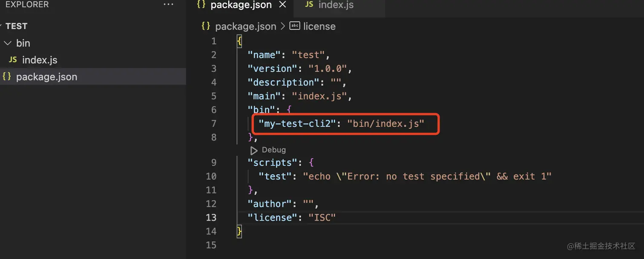Open index.js in the explorer tree
The height and width of the screenshot is (259, 644).
[x=40, y=60]
